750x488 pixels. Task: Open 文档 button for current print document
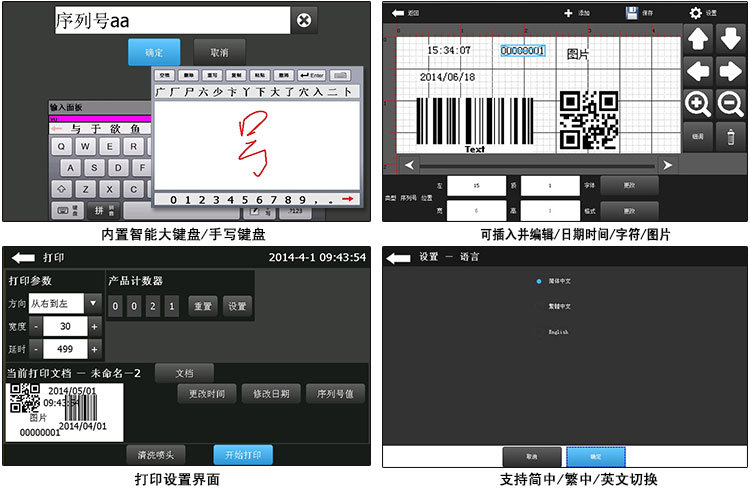[x=184, y=373]
